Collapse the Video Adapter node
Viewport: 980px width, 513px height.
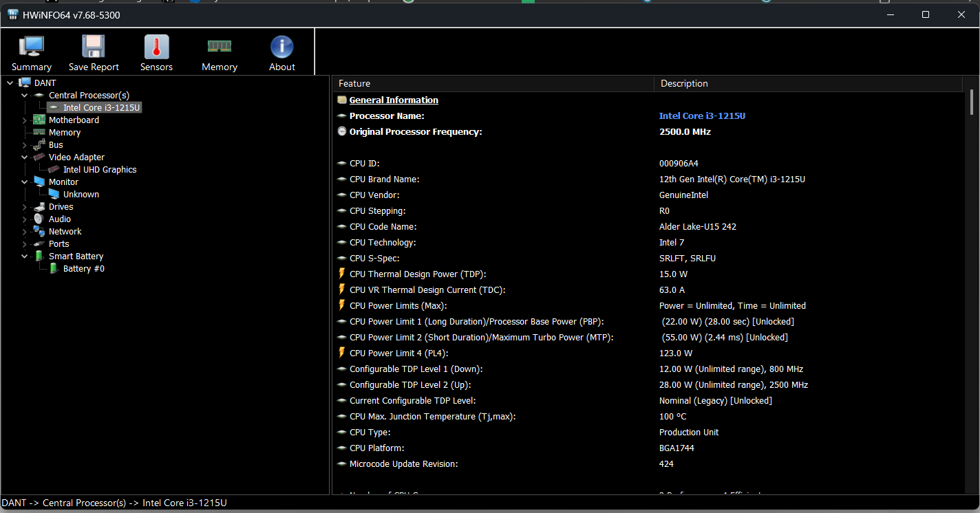click(25, 157)
